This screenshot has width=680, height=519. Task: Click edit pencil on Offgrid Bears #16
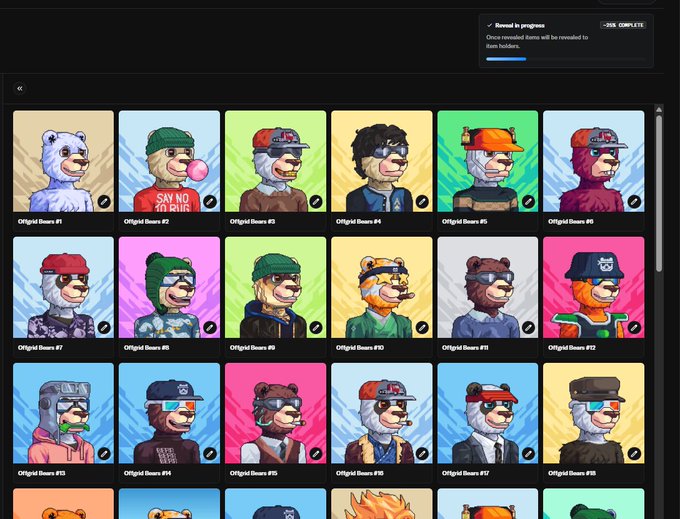(422, 454)
